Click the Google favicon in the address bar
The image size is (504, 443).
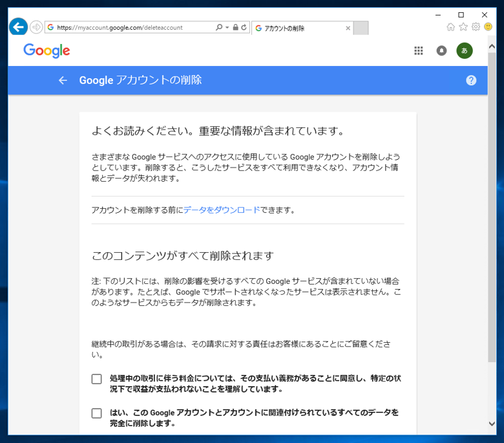point(50,27)
